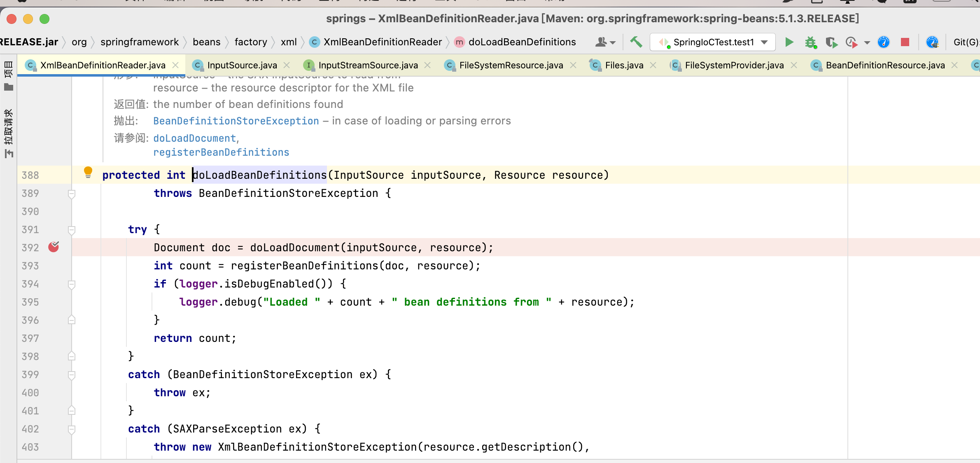The height and width of the screenshot is (463, 980).
Task: Close the XmlBeanDefinitionReader.java tab
Action: [175, 65]
